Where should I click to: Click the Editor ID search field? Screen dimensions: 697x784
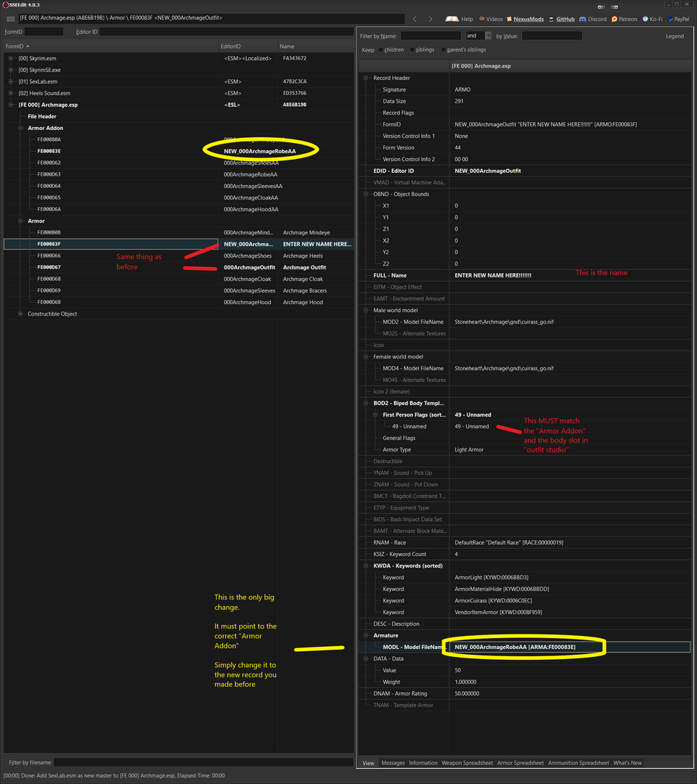[x=227, y=31]
